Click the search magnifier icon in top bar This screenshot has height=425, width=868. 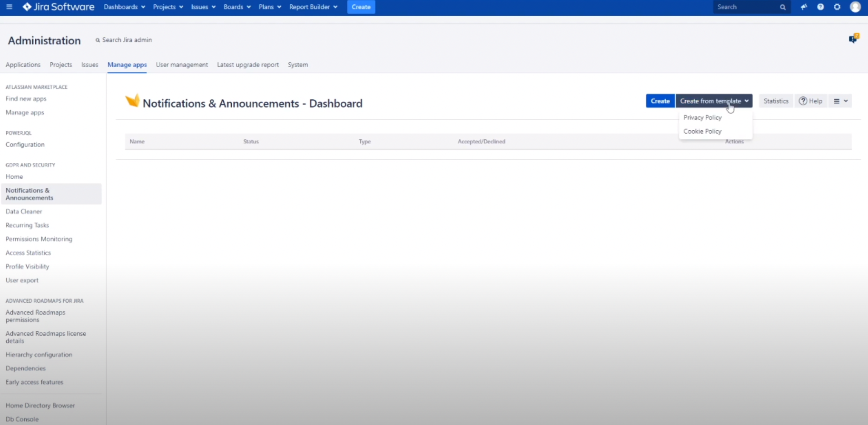tap(783, 7)
